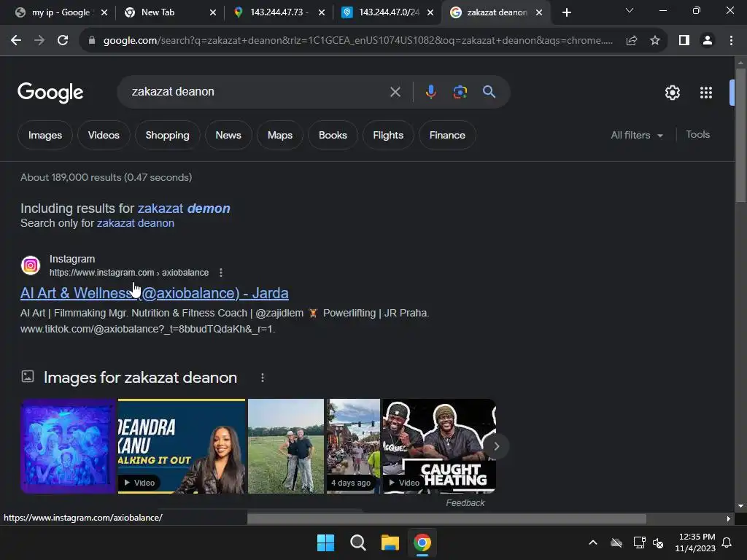The image size is (747, 560).
Task: Select the Flights filter chip
Action: pyautogui.click(x=388, y=135)
